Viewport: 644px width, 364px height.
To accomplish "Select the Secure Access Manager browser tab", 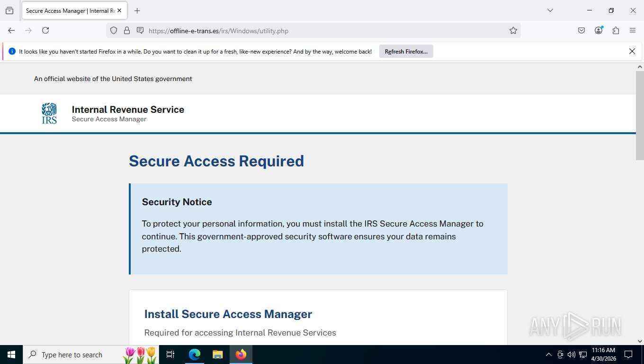I will pyautogui.click(x=73, y=10).
